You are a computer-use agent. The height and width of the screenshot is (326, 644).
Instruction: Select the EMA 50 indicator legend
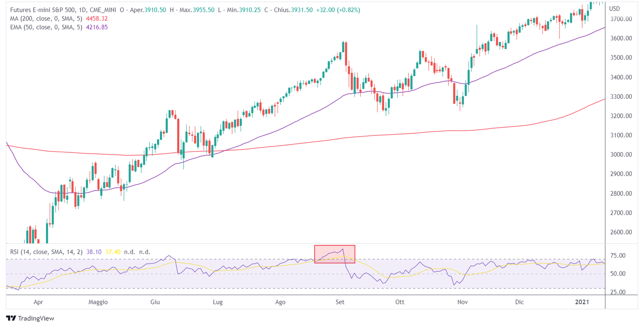[46, 27]
